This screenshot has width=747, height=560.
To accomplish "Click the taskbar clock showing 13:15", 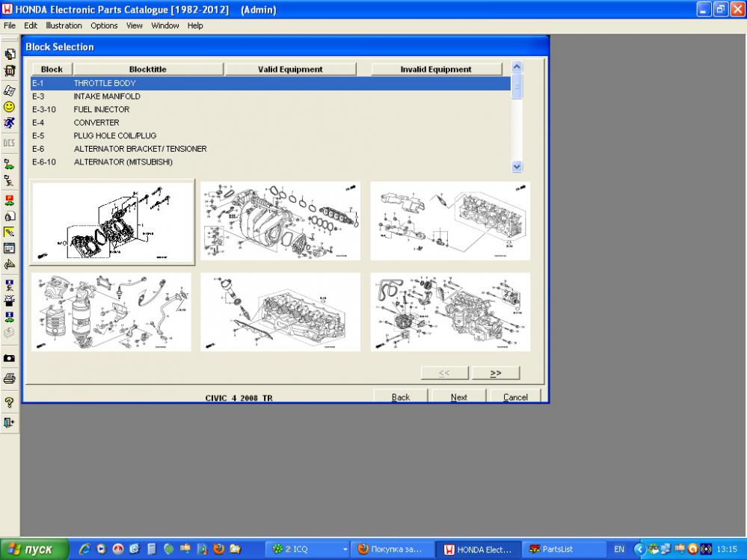I will click(x=727, y=550).
